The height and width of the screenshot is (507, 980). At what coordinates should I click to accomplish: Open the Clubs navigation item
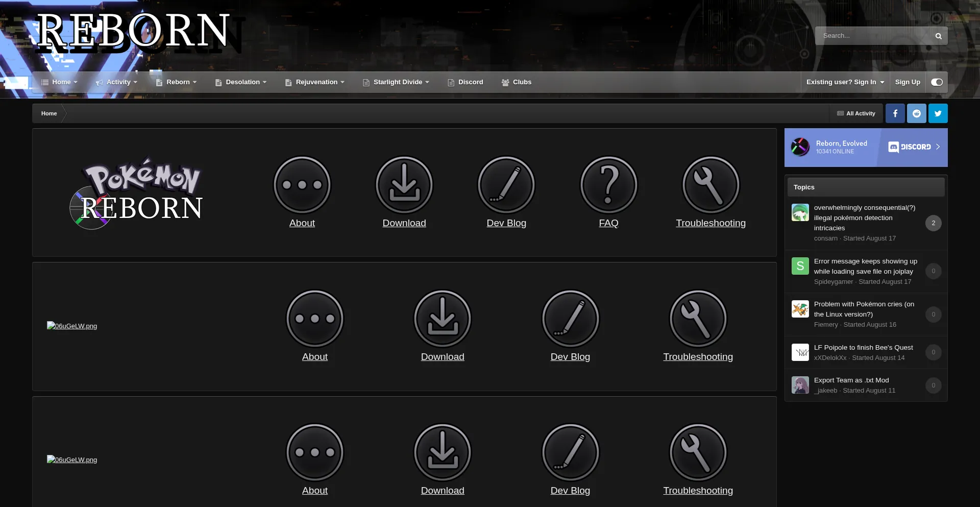pyautogui.click(x=517, y=82)
